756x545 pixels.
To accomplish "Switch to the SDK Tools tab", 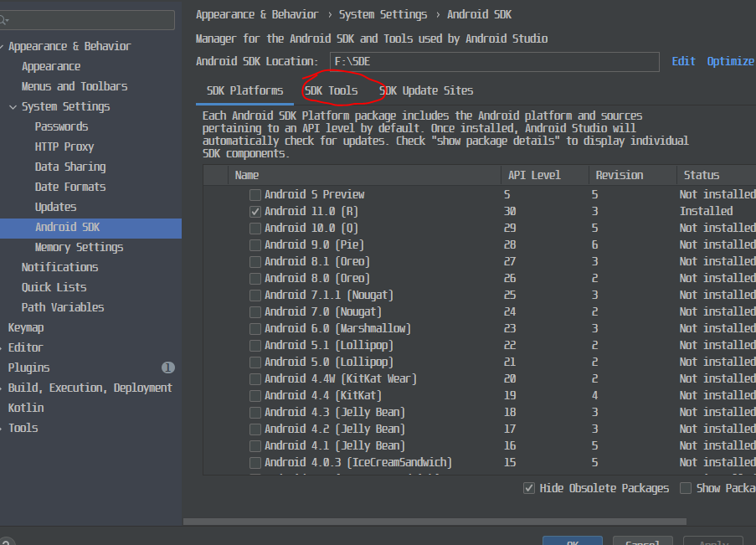I will tap(332, 90).
